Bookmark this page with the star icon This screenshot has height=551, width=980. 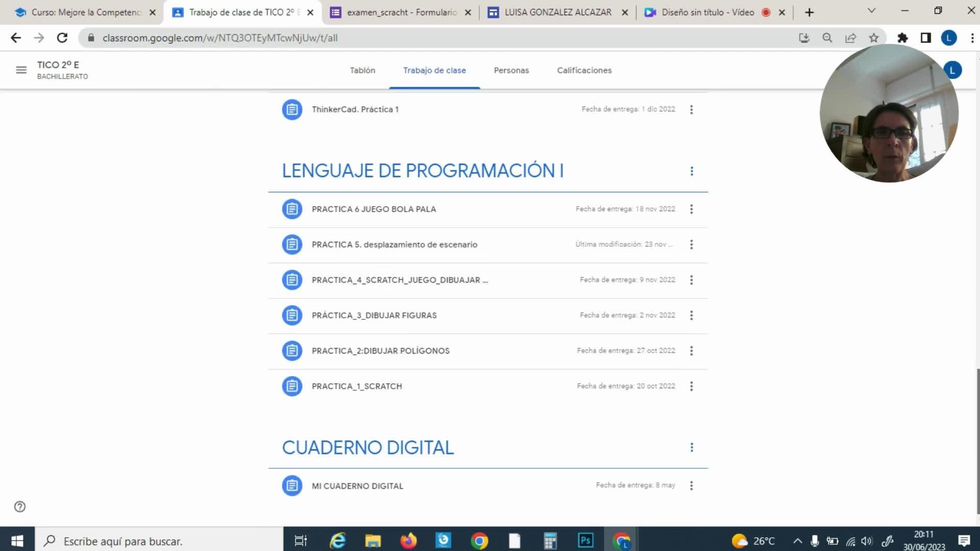coord(874,38)
